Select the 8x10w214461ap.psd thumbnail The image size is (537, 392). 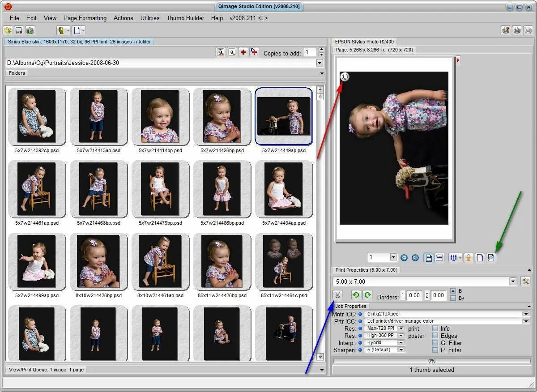click(160, 261)
